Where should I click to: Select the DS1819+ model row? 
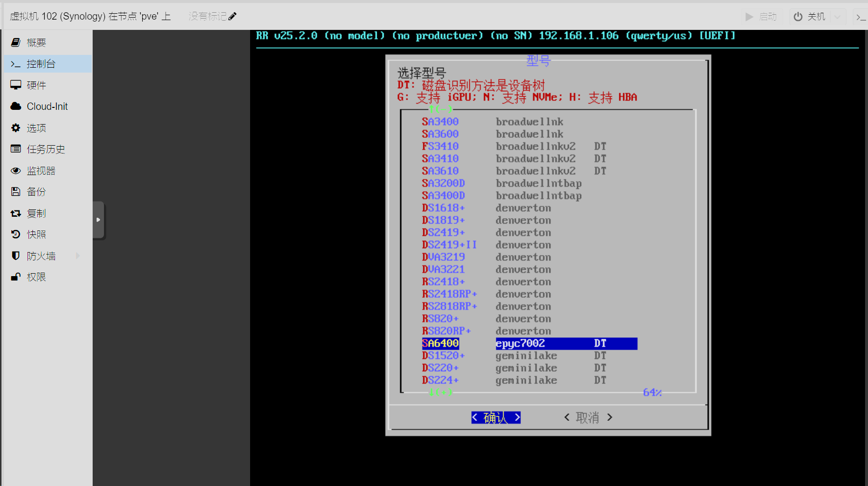(x=530, y=220)
